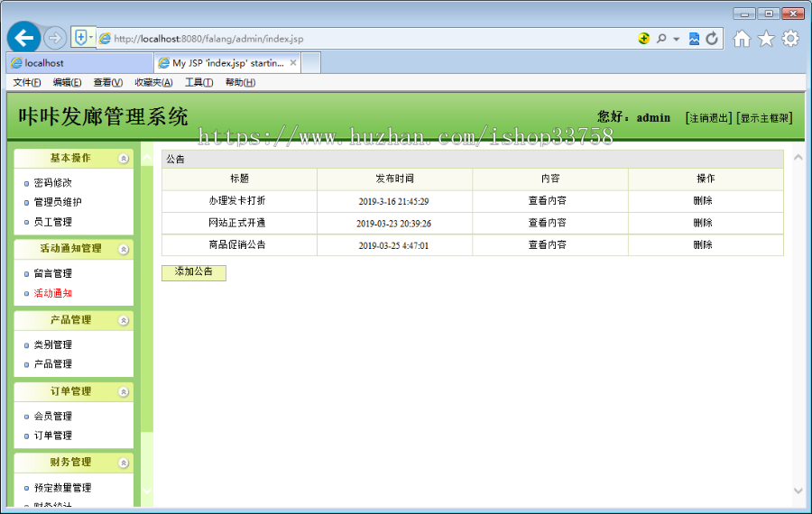Open the 帮助(H) menu
812x514 pixels.
pos(240,82)
